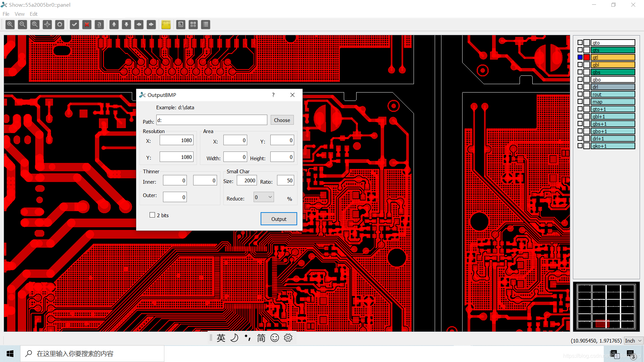The image size is (644, 362).
Task: Toggle the first checkbox for gto layer
Action: (580, 43)
